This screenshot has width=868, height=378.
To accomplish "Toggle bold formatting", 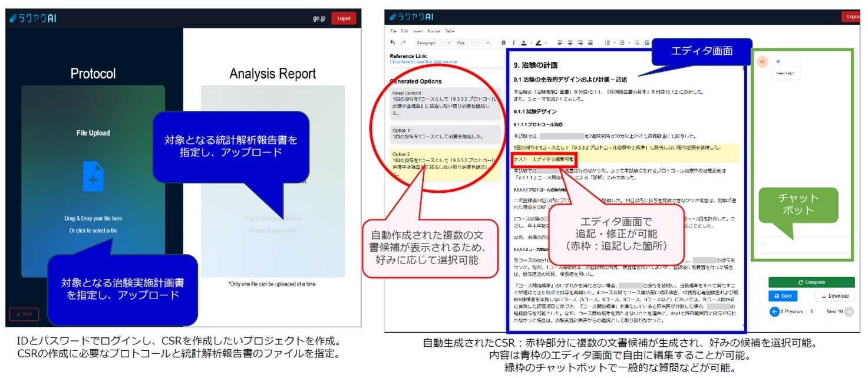I will coord(504,42).
